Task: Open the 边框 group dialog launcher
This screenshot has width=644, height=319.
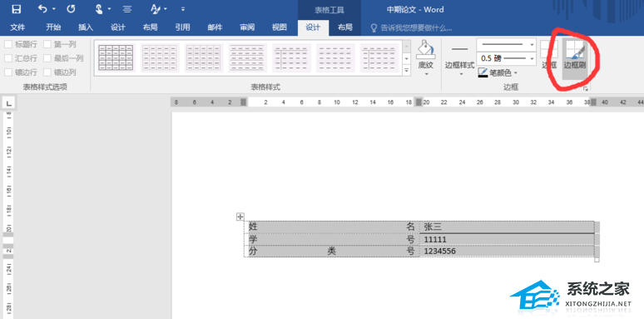Action: point(585,89)
